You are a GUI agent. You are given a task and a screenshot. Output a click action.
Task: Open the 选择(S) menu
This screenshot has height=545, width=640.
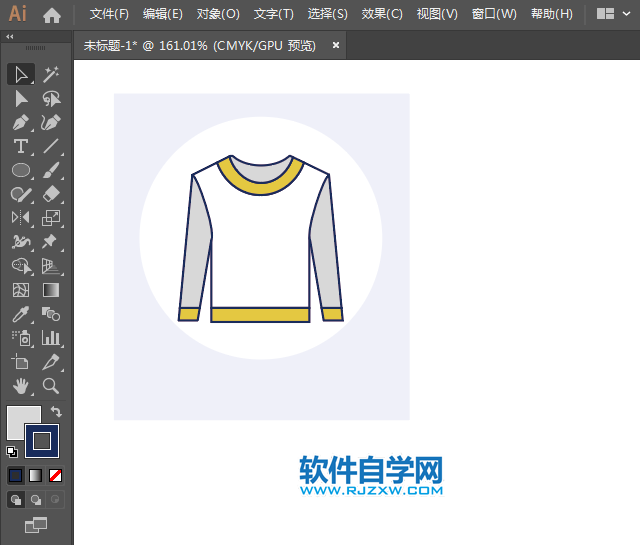[327, 14]
